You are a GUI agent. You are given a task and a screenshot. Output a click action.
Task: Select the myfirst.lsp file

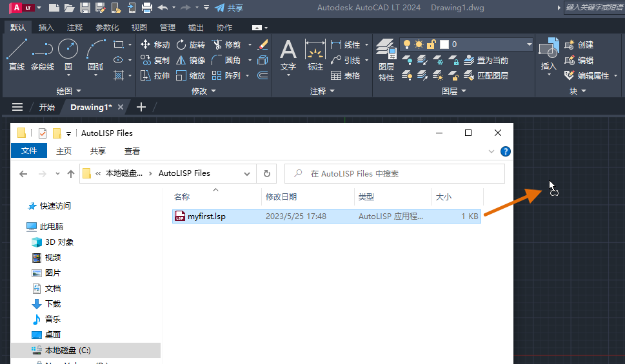coord(326,216)
